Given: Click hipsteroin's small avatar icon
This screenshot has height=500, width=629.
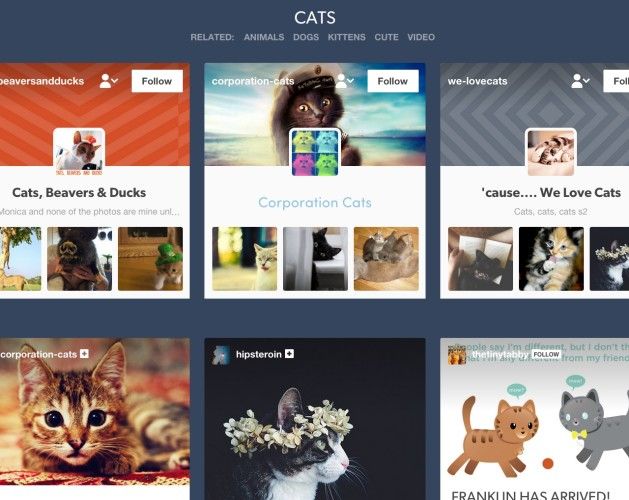Looking at the screenshot, I should [x=221, y=355].
